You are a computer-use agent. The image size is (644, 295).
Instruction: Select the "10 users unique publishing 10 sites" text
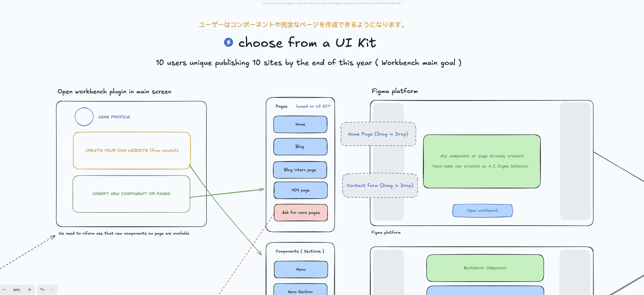tap(309, 63)
